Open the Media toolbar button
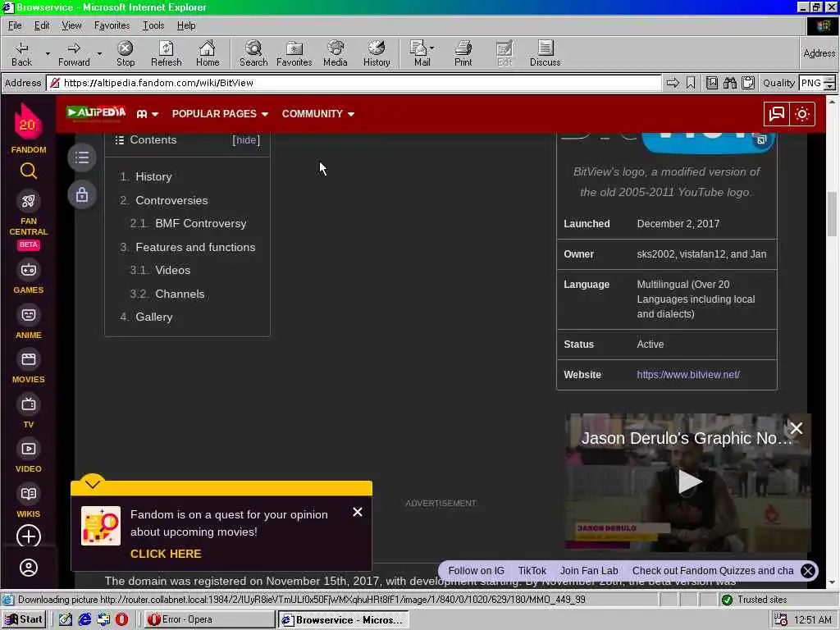Screen dimensions: 840x630 tap(336, 53)
